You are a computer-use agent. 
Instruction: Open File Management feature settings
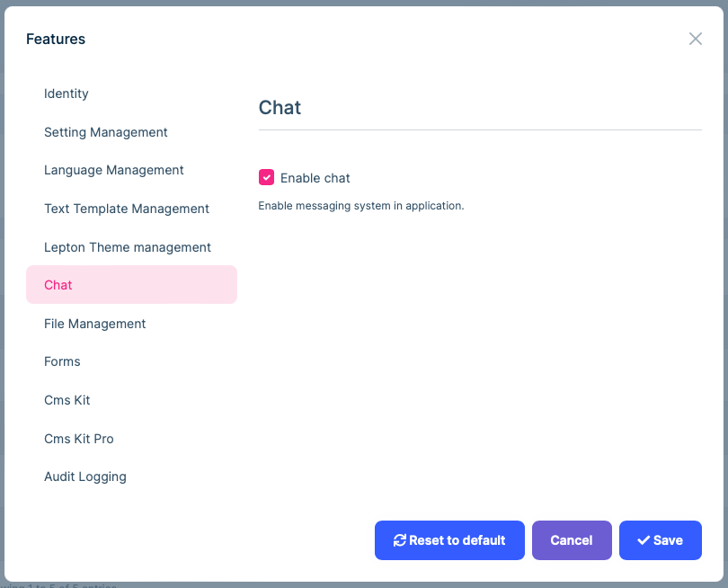pyautogui.click(x=94, y=324)
